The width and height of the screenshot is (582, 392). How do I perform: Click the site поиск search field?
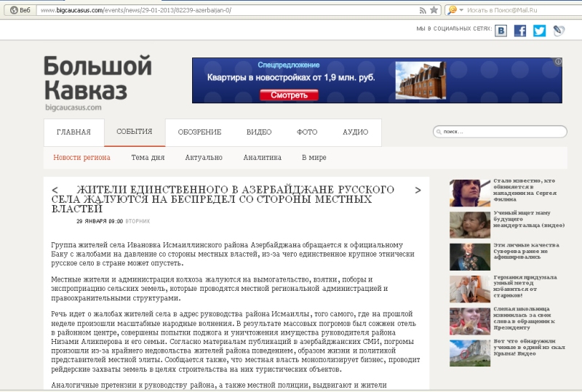click(502, 132)
